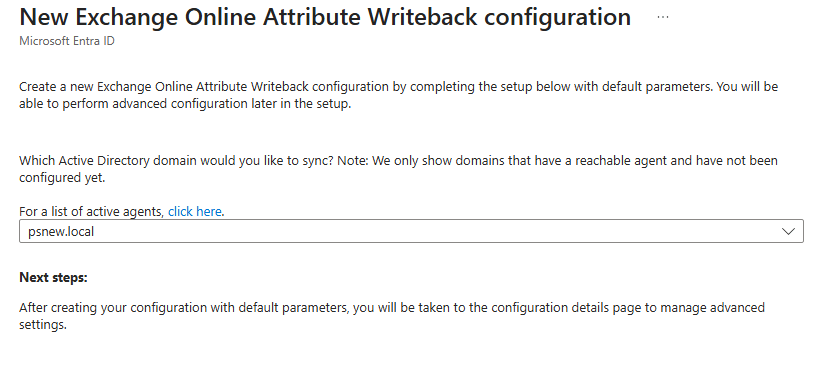
Task: Click the 'For a list of active agents' label
Action: pos(92,211)
